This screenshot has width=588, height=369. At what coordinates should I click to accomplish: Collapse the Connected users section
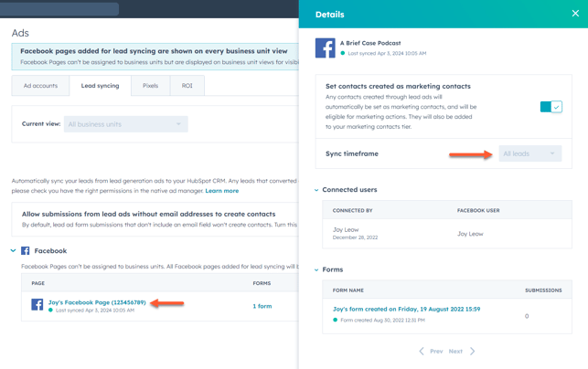pyautogui.click(x=316, y=190)
